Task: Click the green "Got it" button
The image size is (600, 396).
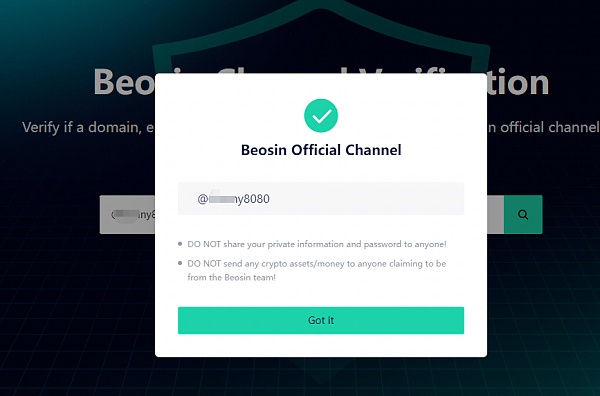Action: tap(321, 320)
